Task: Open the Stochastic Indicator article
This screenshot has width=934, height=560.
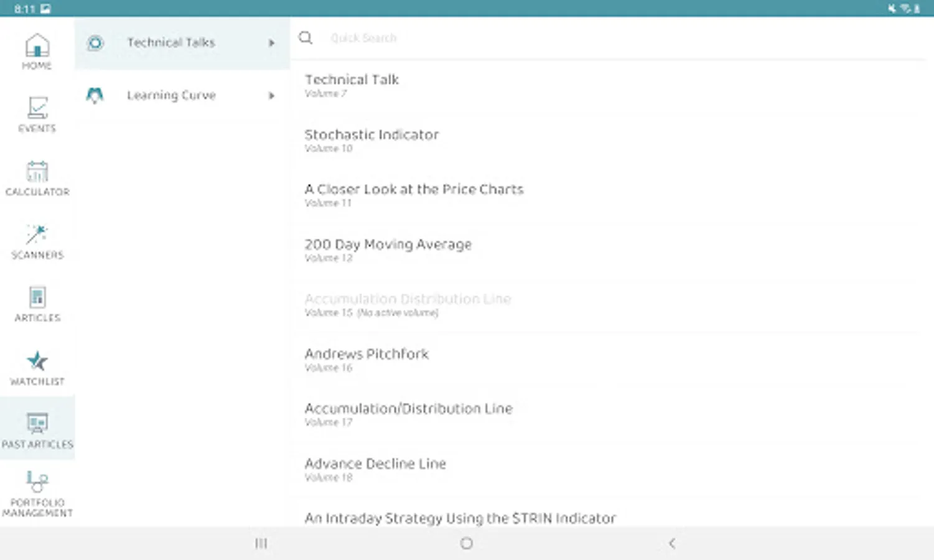Action: 371,135
